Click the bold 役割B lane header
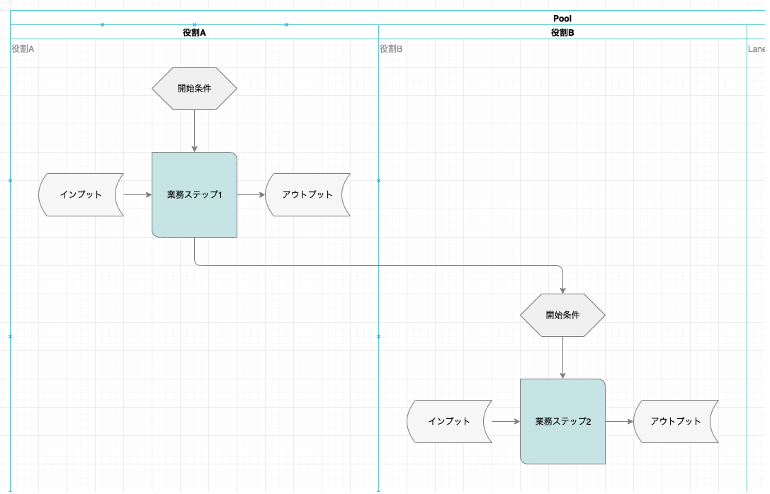Viewport: 770px width, 494px height. pos(562,32)
